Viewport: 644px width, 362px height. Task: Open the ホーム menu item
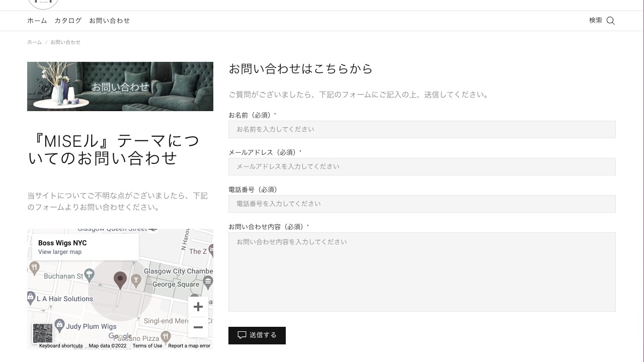click(x=37, y=21)
